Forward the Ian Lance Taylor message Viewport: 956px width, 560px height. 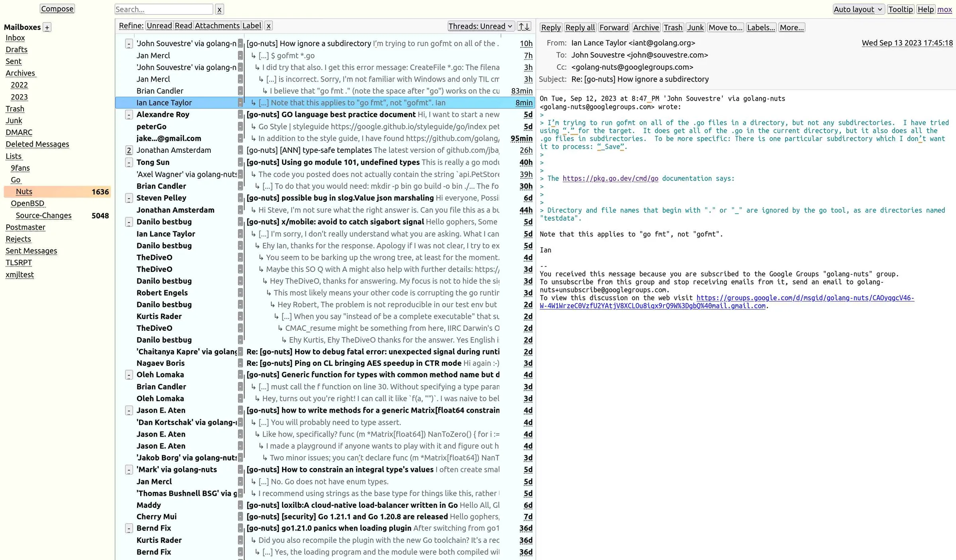(x=614, y=27)
